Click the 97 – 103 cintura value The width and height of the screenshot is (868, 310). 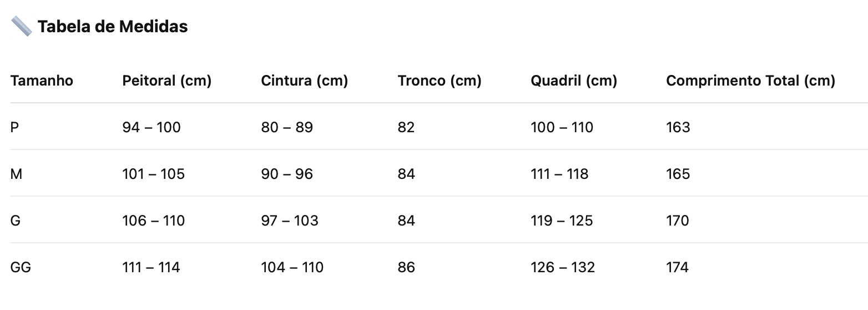pos(290,221)
